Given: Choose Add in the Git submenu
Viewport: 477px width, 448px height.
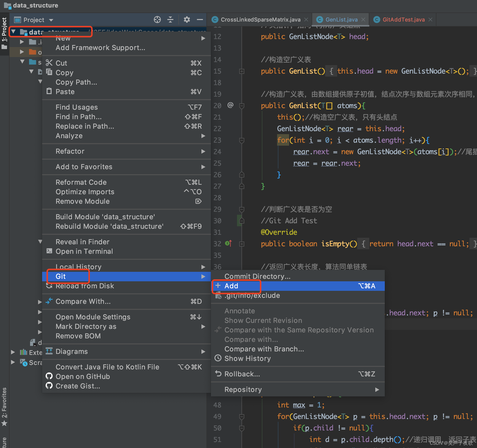Looking at the screenshot, I should point(298,286).
